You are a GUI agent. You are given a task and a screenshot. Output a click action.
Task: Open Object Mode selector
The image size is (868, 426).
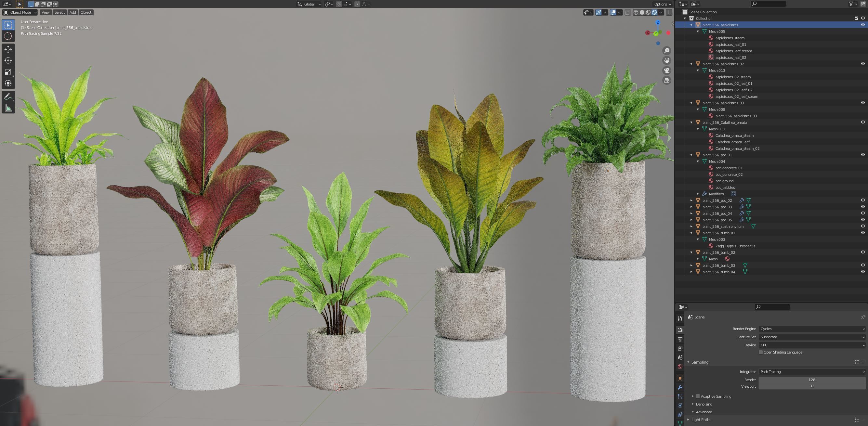(x=20, y=12)
